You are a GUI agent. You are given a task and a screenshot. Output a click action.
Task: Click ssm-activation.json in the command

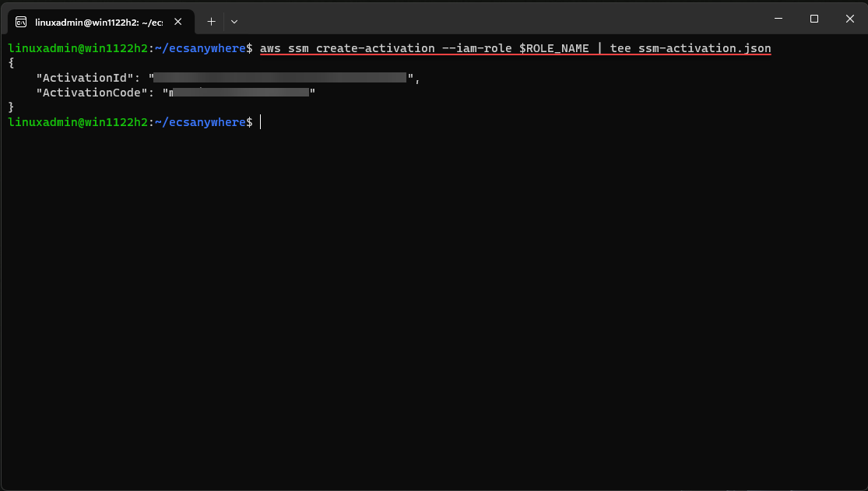point(705,48)
